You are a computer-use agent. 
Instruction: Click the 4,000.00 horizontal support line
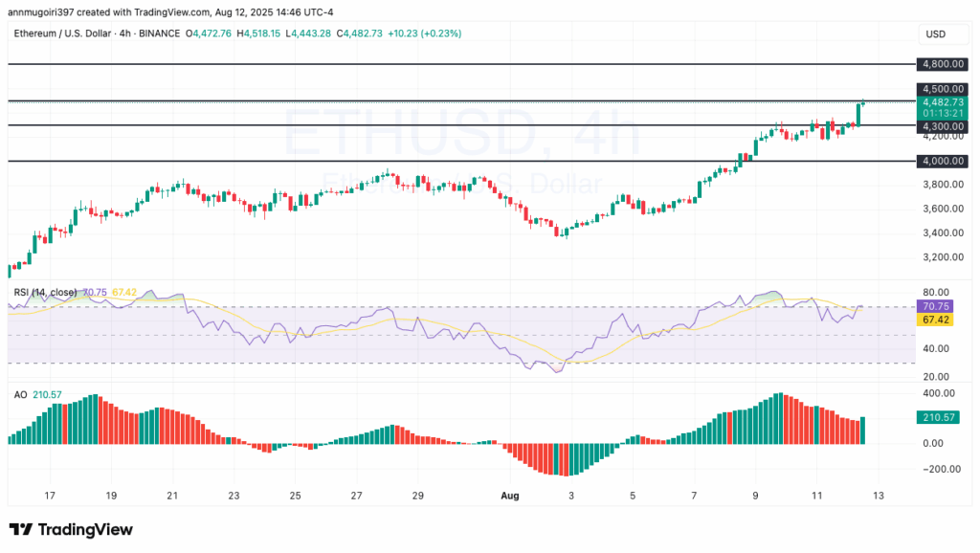pos(462,161)
